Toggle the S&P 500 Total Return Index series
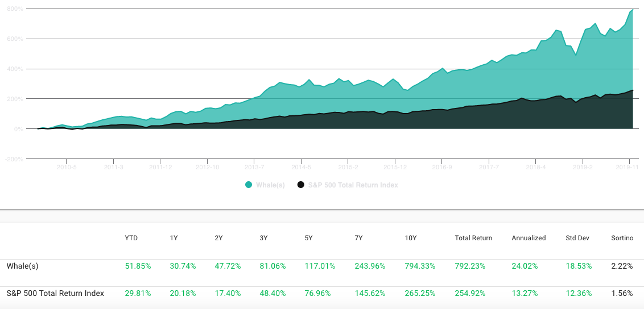644x309 pixels. 348,185
